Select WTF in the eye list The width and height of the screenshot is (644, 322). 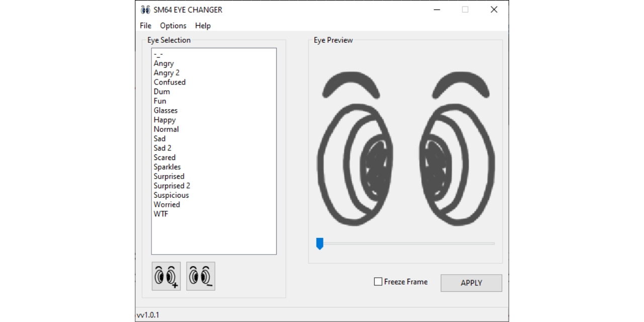214,214
